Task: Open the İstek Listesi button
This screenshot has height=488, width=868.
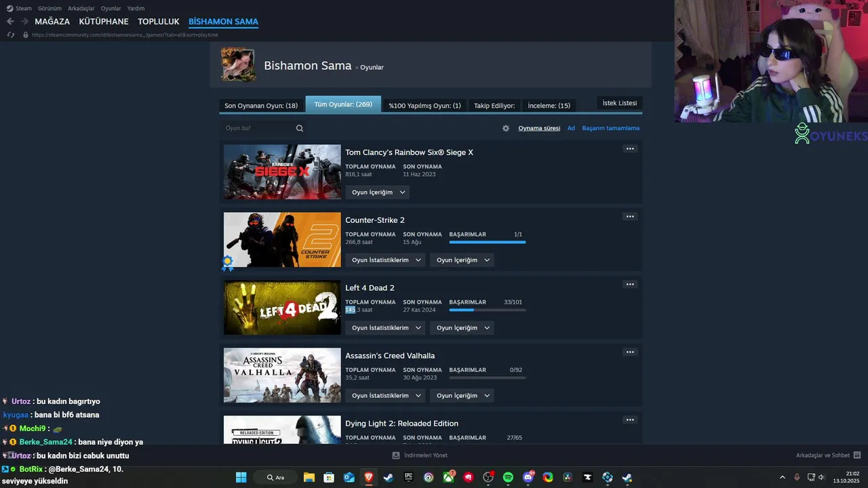Action: [620, 103]
